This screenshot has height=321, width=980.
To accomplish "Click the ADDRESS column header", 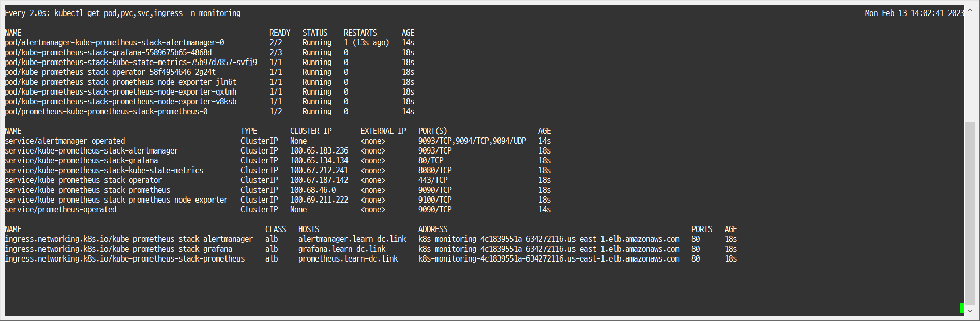I will [433, 230].
